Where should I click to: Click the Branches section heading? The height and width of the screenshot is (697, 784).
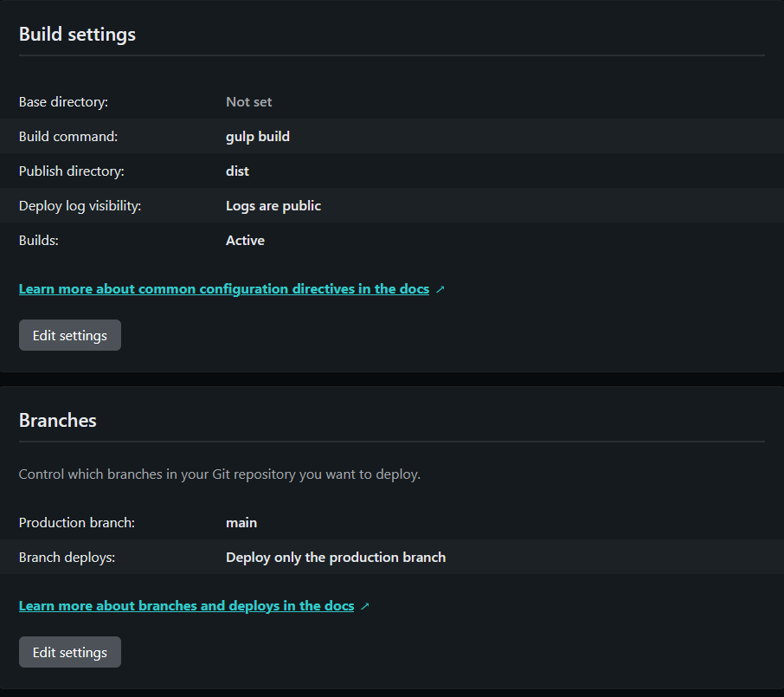click(x=58, y=421)
